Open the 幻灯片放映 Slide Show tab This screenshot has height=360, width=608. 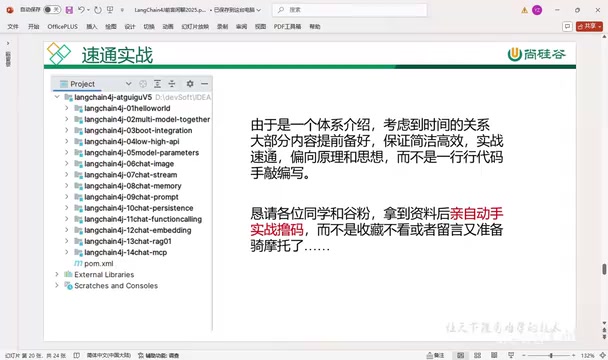[195, 26]
